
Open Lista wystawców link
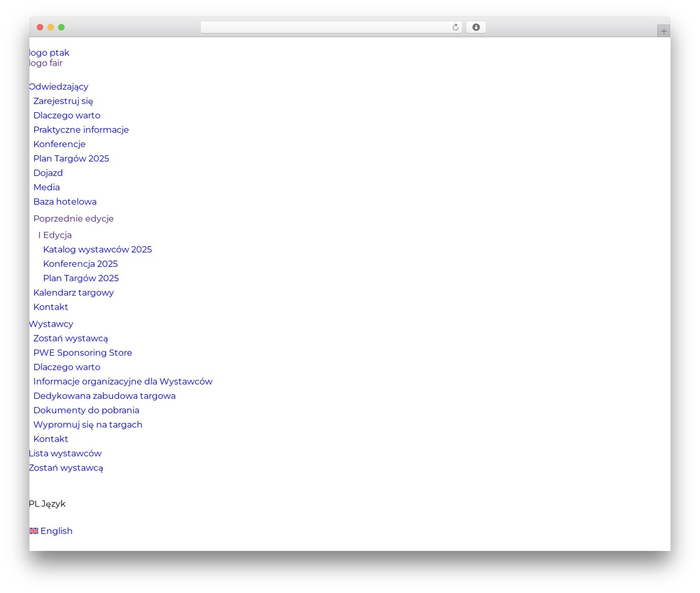pyautogui.click(x=65, y=454)
